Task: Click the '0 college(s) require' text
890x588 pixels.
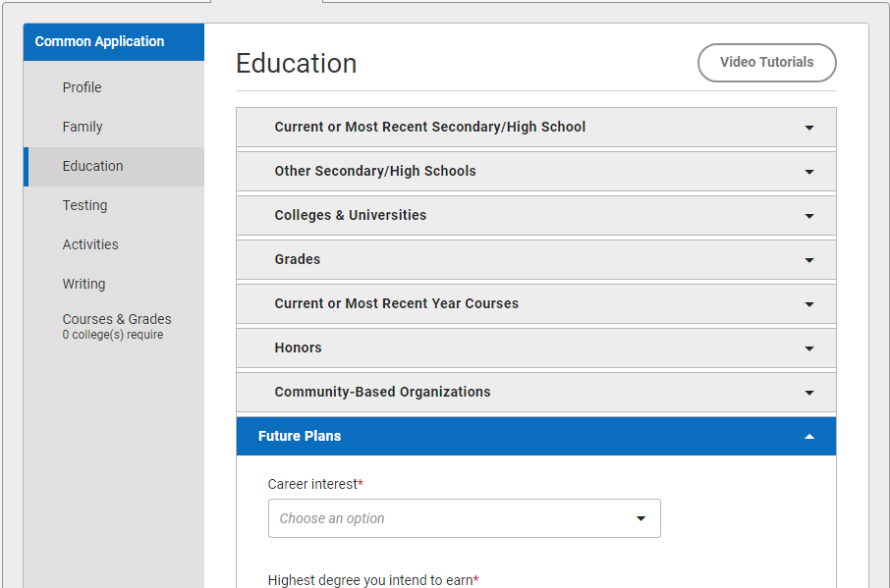Action: click(112, 335)
